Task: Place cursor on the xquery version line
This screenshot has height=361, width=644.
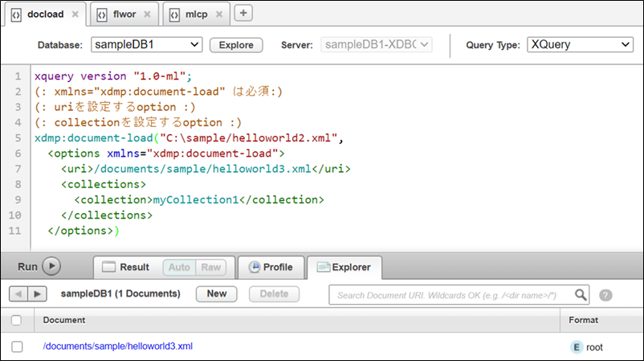Action: pyautogui.click(x=113, y=76)
